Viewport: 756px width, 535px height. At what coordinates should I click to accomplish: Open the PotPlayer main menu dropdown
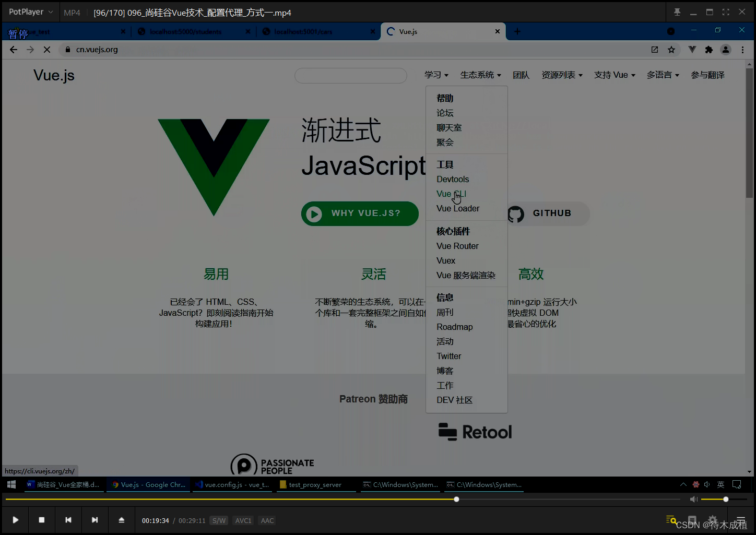30,11
